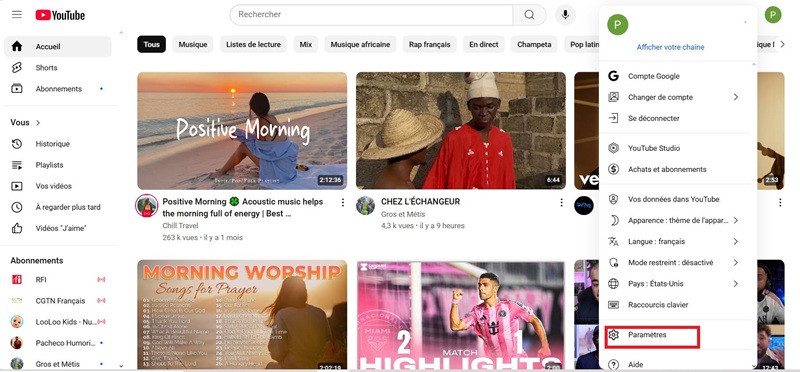Viewport: 800px width, 372px height.
Task: Click Chill Travel channel avatar
Action: point(146,206)
